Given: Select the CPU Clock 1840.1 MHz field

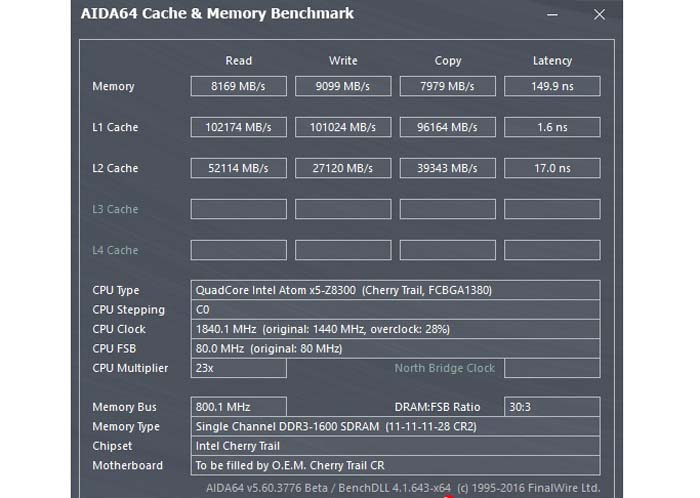Looking at the screenshot, I should coord(396,329).
